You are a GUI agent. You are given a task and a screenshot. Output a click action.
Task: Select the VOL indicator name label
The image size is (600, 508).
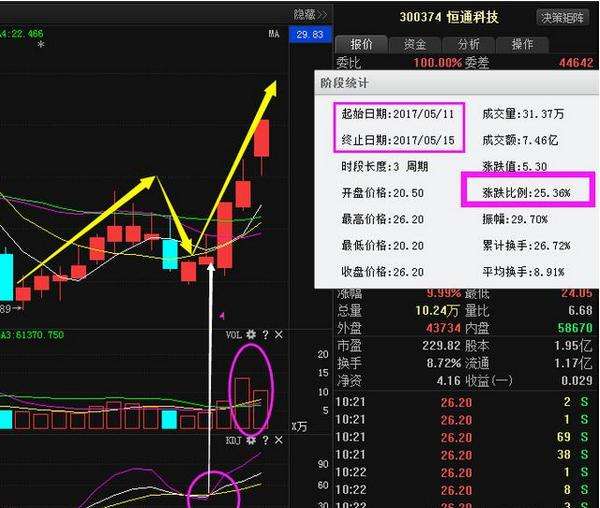[x=233, y=334]
